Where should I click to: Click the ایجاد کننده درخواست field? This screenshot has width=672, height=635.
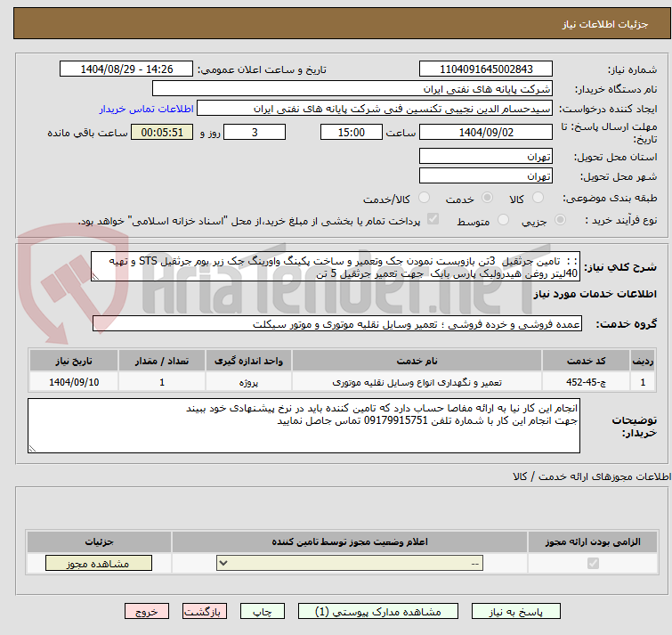[375, 109]
